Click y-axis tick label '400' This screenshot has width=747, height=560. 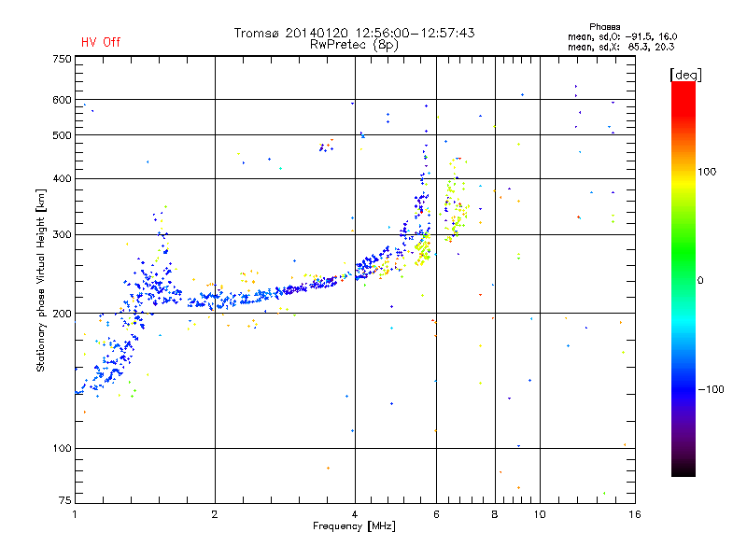(x=62, y=178)
